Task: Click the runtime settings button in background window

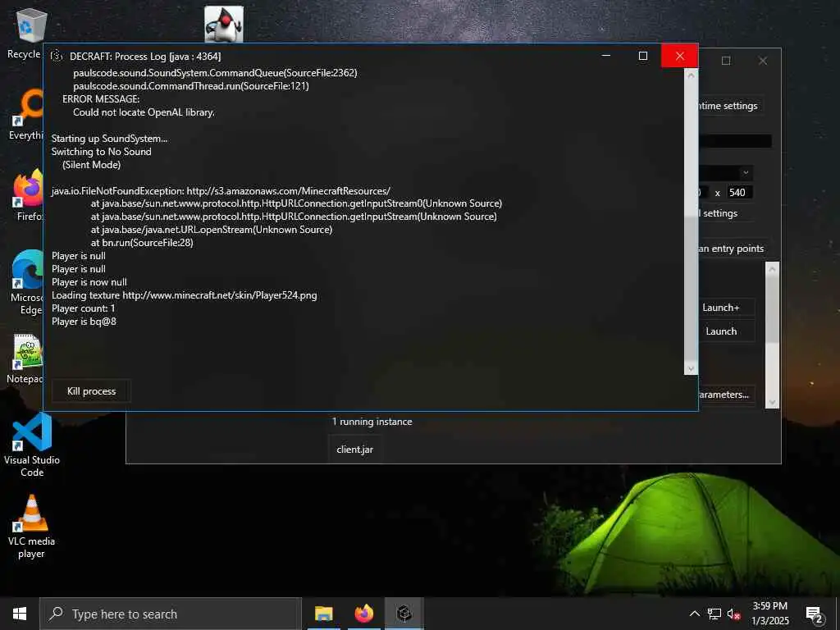Action: [729, 106]
